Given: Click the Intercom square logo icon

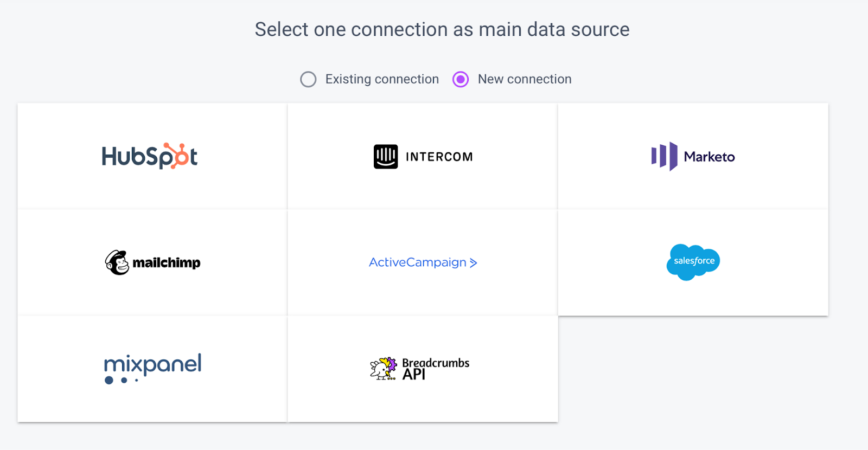Looking at the screenshot, I should 386,157.
